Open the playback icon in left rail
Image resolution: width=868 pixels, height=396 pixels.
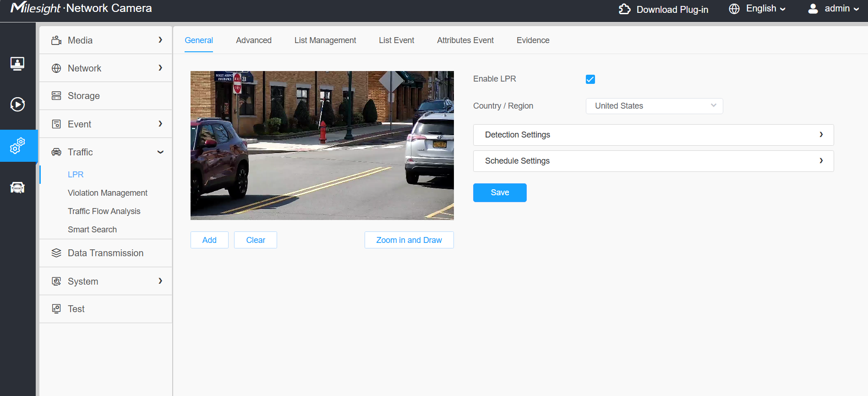pyautogui.click(x=17, y=104)
